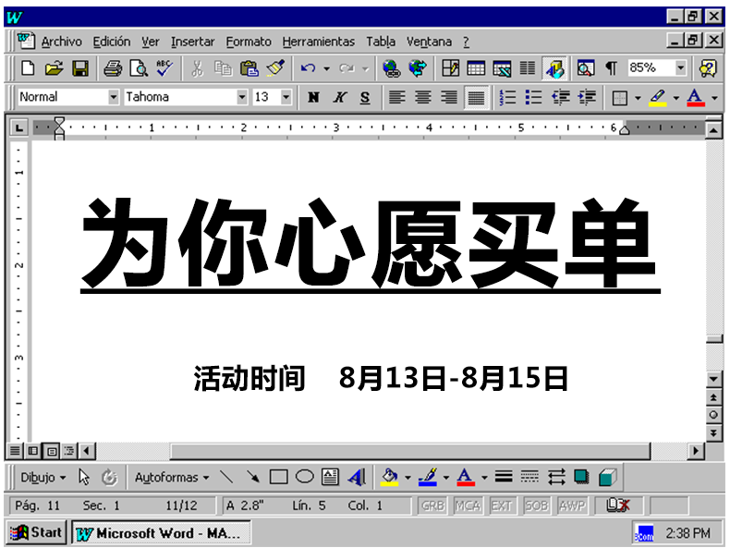Insert a table
This screenshot has height=560, width=730.
(476, 69)
